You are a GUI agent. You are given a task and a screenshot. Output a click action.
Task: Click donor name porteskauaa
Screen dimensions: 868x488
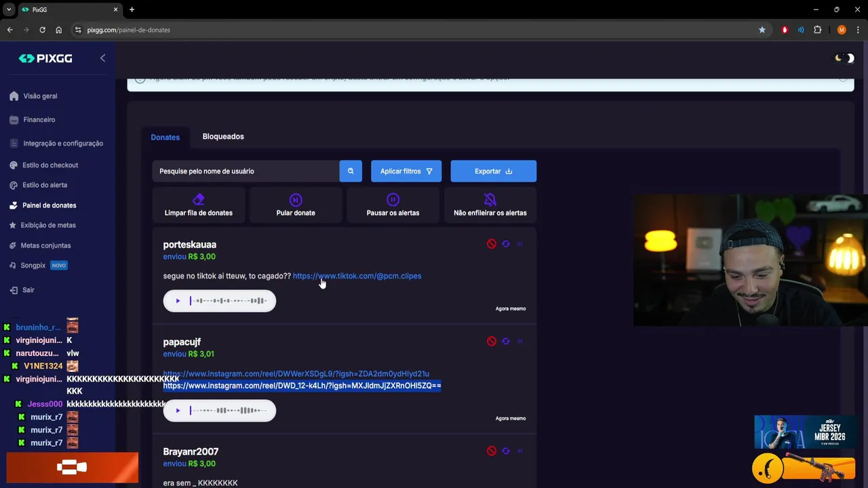190,245
